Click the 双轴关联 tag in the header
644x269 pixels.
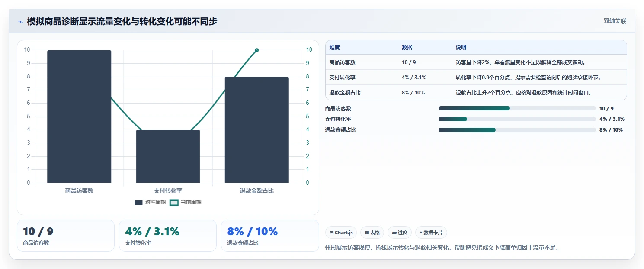coord(615,21)
